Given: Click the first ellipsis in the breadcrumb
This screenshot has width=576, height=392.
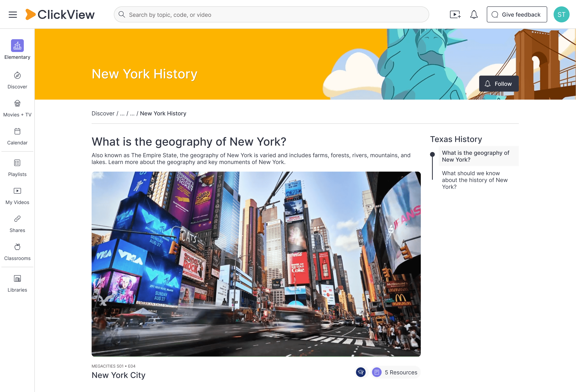Looking at the screenshot, I should pos(122,113).
